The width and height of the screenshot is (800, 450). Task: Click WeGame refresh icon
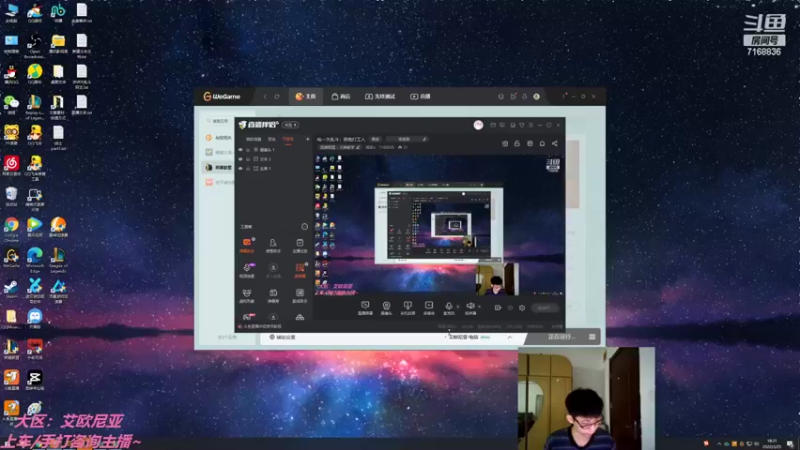(x=277, y=96)
